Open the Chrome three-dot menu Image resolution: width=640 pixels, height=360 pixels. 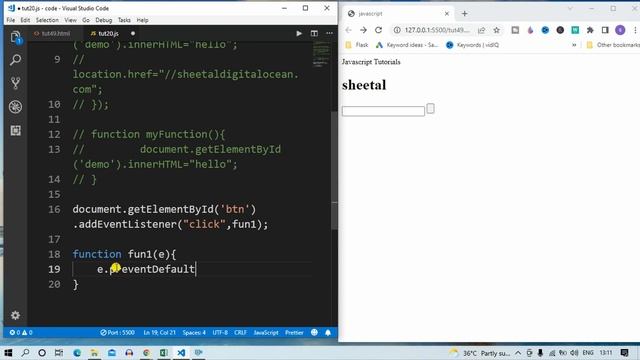[x=635, y=30]
